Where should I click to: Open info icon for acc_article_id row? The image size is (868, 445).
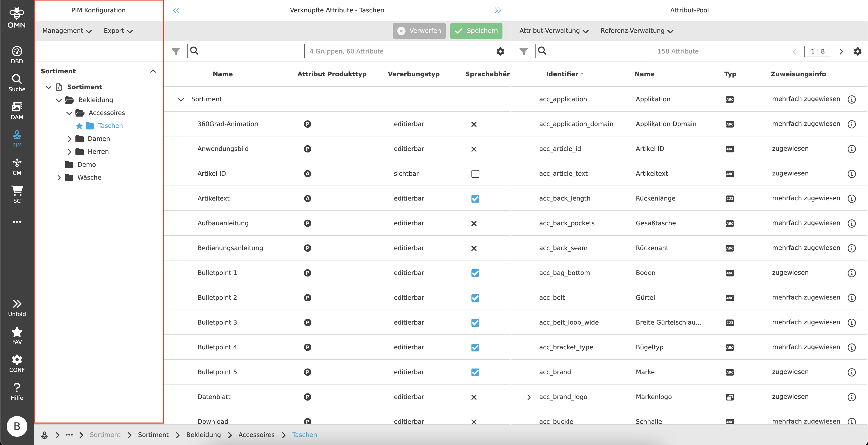851,149
